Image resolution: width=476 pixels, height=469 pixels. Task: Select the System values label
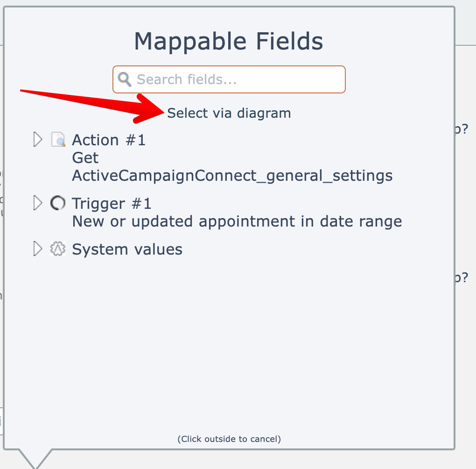pos(127,249)
